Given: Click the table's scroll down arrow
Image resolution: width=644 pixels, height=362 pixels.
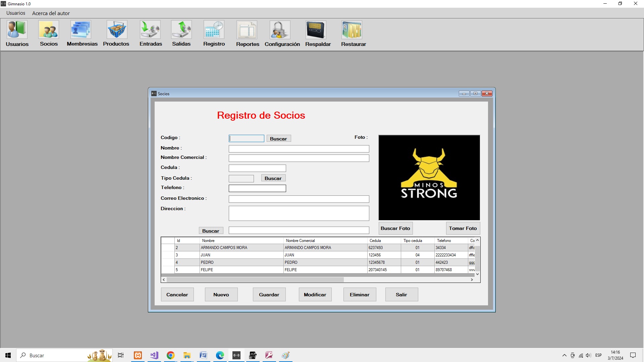Looking at the screenshot, I should click(477, 274).
